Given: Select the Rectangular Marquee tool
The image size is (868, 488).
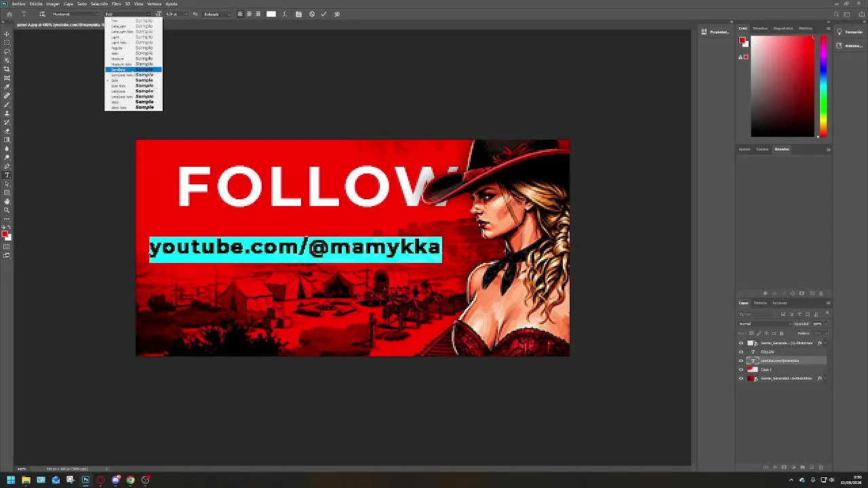Looking at the screenshot, I should click(x=7, y=43).
